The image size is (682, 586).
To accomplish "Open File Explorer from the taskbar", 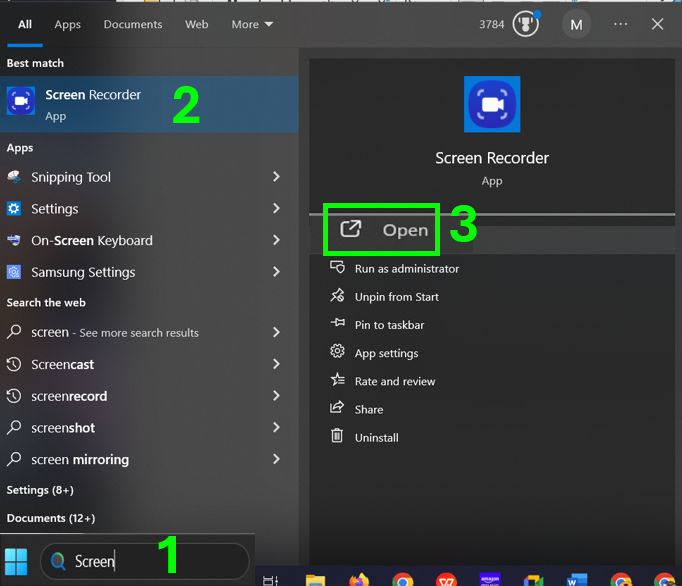I will click(315, 580).
